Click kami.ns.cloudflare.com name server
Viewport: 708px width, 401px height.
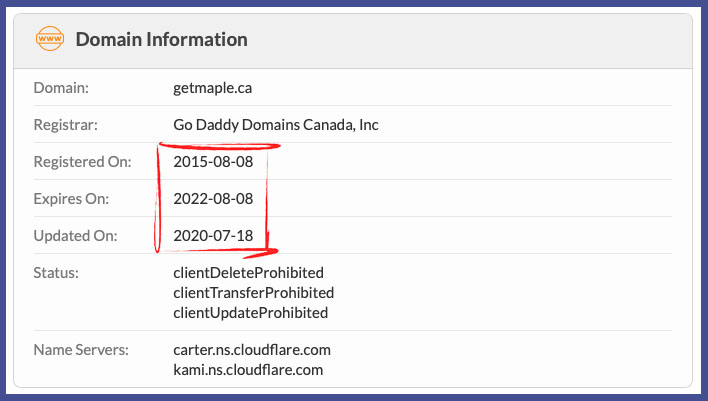click(x=247, y=370)
